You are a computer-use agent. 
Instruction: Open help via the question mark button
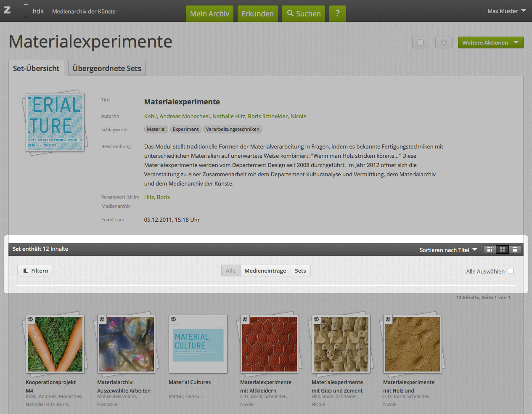337,13
